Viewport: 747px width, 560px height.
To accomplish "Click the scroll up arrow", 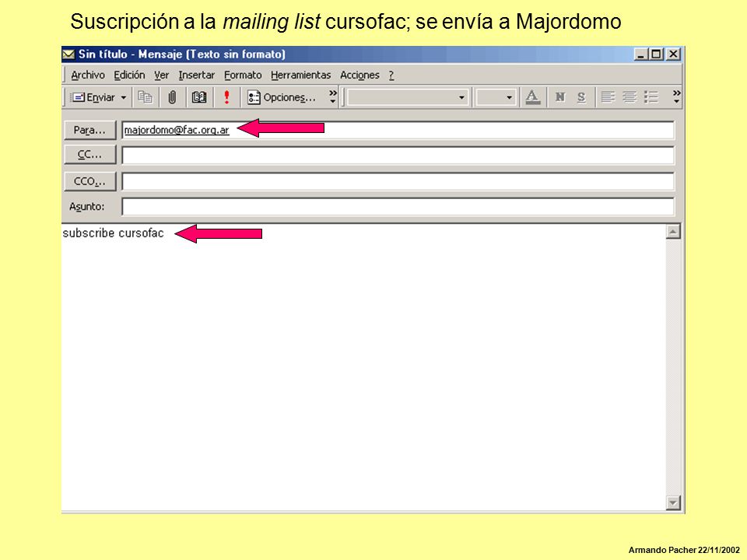I will coord(673,232).
